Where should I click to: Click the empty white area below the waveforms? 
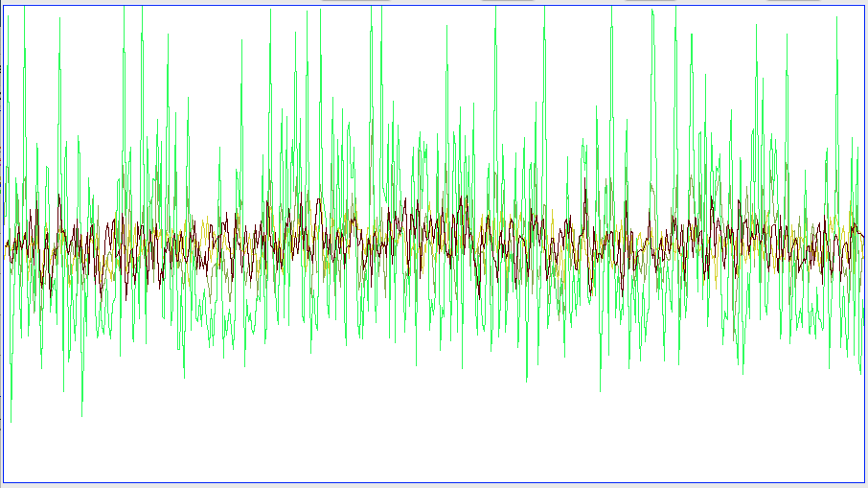pyautogui.click(x=431, y=441)
